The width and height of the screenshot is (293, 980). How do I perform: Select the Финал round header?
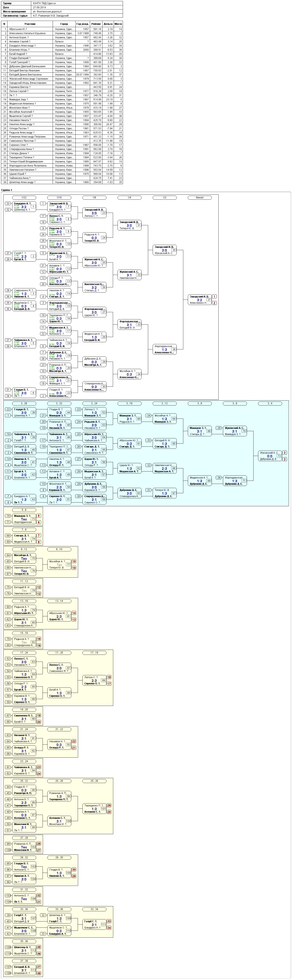click(x=200, y=197)
